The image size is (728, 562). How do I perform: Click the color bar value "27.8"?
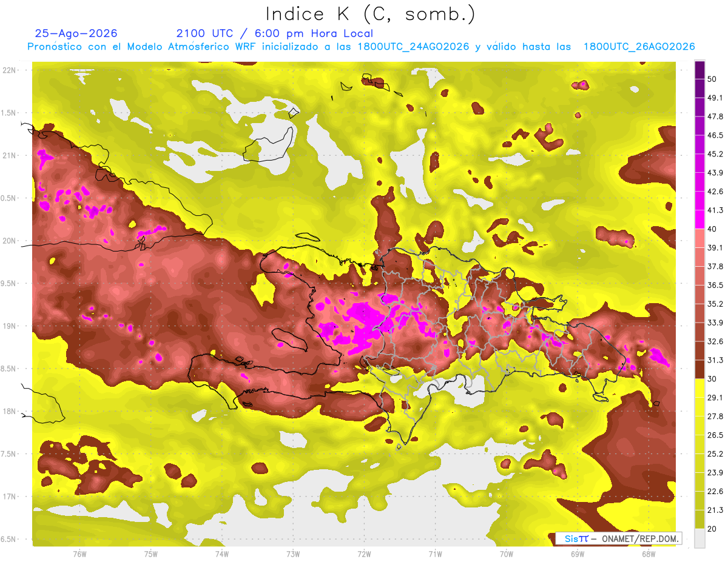[x=715, y=416]
